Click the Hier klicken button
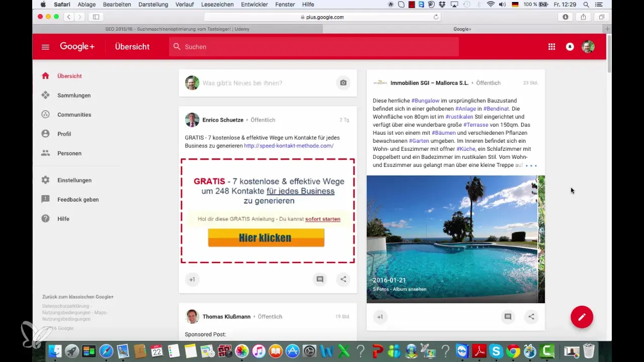Screen dimensions: 644x362 266,238
